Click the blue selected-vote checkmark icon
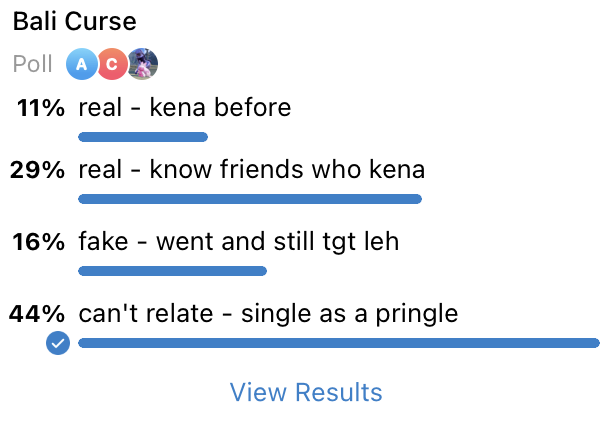Image resolution: width=612 pixels, height=430 pixels. click(59, 343)
